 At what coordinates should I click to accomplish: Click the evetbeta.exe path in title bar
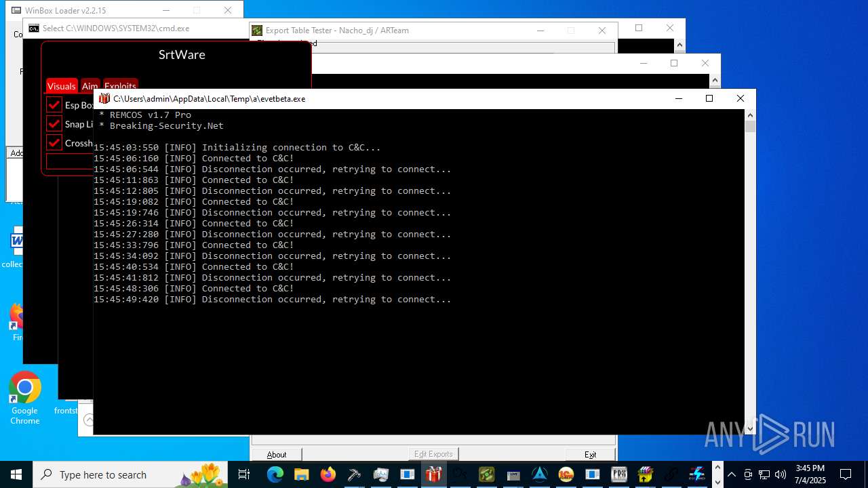click(210, 98)
